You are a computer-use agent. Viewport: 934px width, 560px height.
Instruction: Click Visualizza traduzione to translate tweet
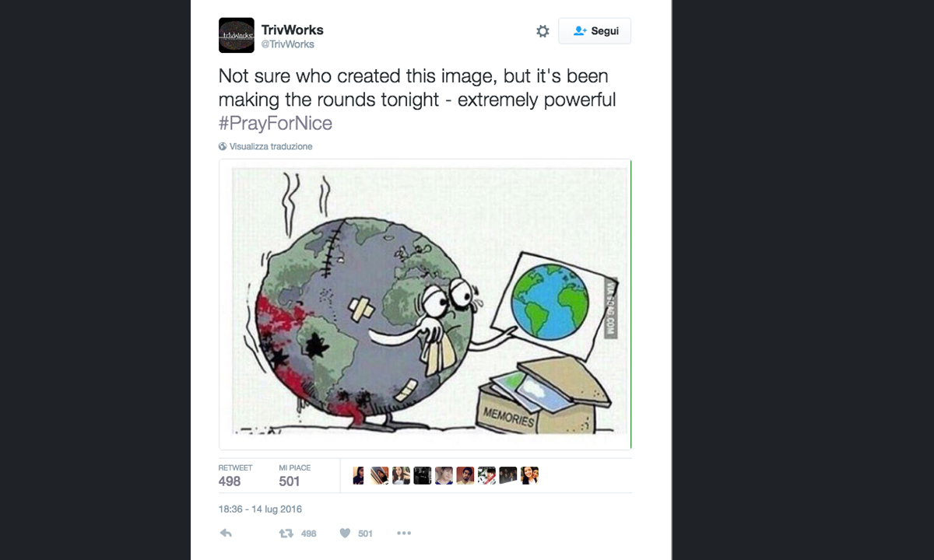pyautogui.click(x=271, y=146)
